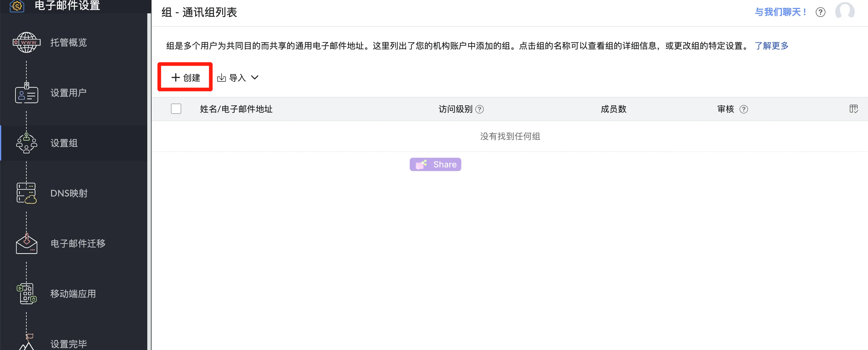The height and width of the screenshot is (350, 868).
Task: Go to 设置完毕 setup complete step
Action: (x=68, y=344)
